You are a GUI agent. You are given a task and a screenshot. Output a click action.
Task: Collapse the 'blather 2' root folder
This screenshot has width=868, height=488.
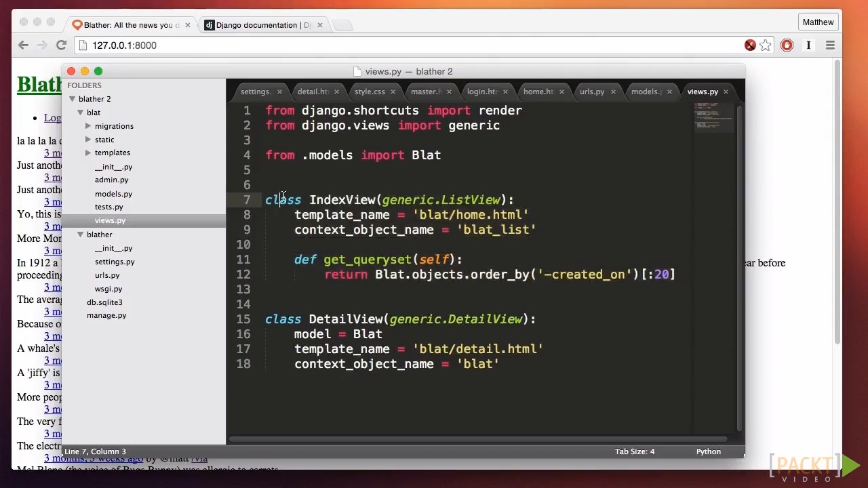click(72, 99)
